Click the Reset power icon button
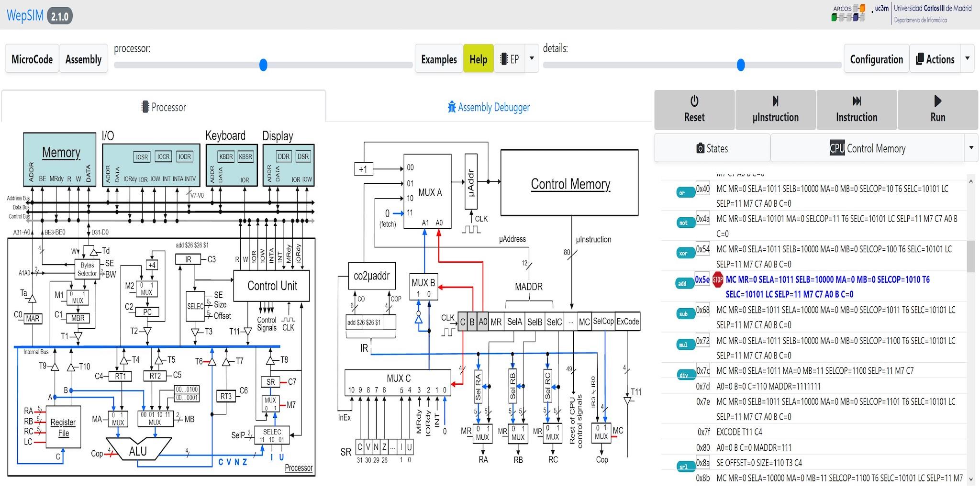Viewport: 980px width, 490px height. pos(694,110)
